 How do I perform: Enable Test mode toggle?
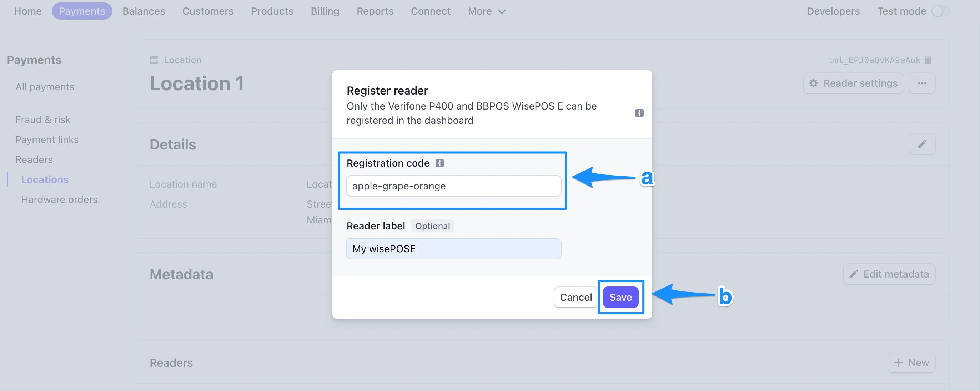click(x=938, y=11)
